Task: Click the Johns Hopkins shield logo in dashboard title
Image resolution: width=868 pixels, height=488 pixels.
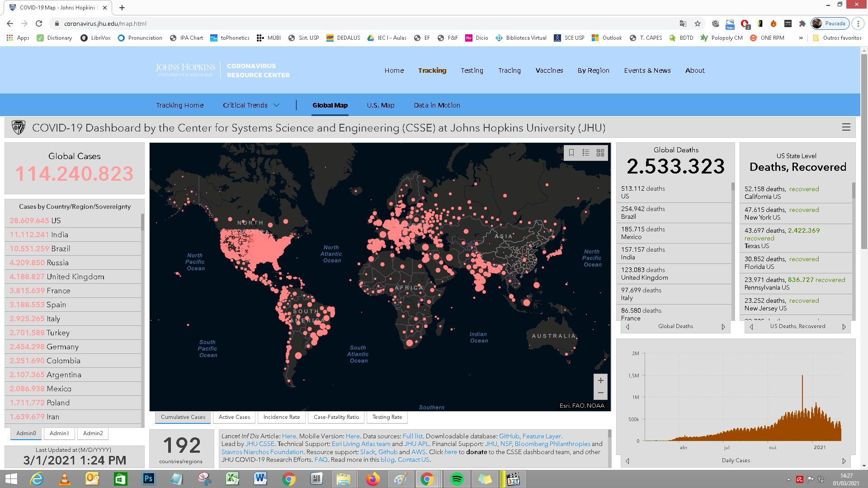Action: point(19,127)
